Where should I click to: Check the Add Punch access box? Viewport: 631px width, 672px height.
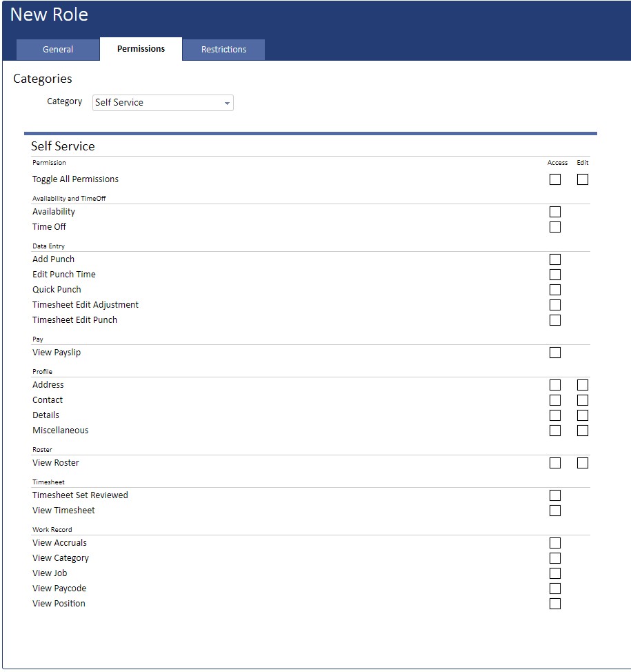click(x=554, y=259)
